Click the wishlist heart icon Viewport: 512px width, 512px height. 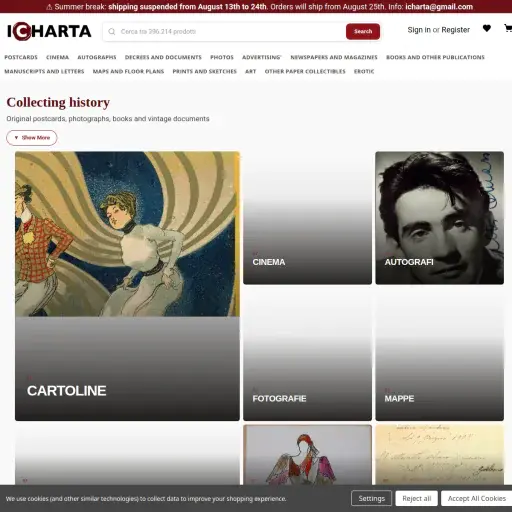487,29
